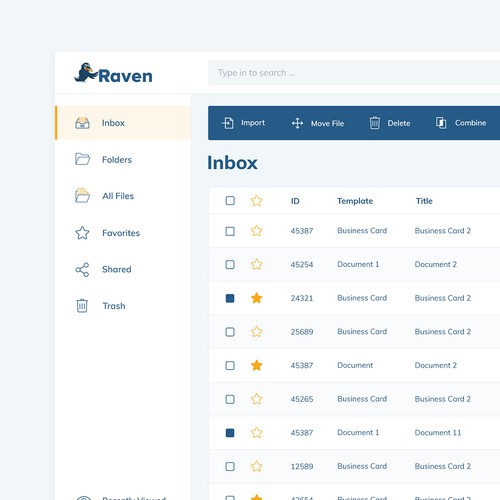Click 'Business Card' template in row 12589
The height and width of the screenshot is (500, 500).
click(362, 466)
